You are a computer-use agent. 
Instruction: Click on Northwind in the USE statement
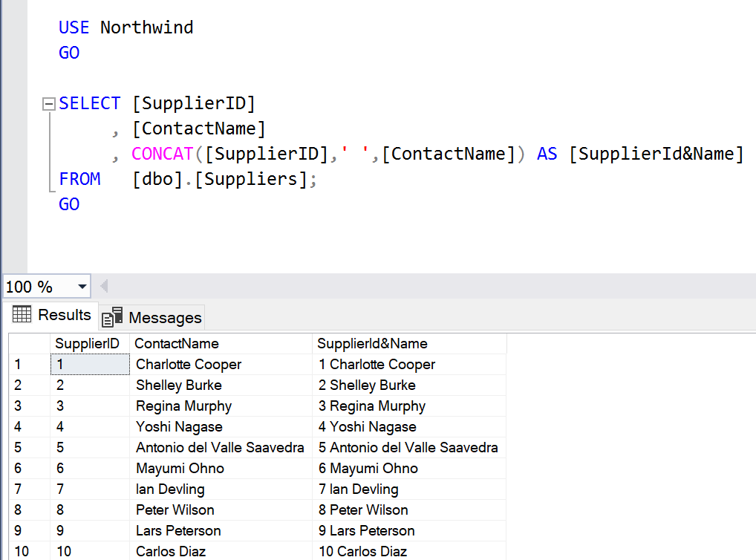(x=146, y=27)
